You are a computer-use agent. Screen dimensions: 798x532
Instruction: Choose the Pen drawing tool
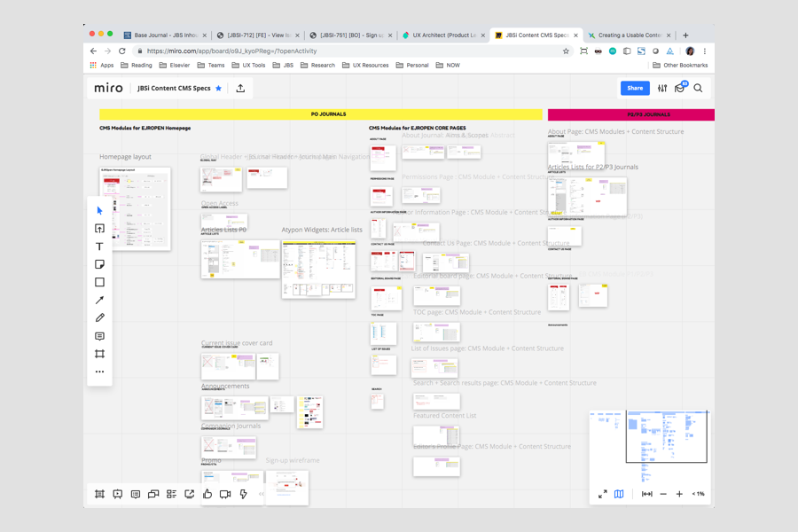pyautogui.click(x=99, y=317)
